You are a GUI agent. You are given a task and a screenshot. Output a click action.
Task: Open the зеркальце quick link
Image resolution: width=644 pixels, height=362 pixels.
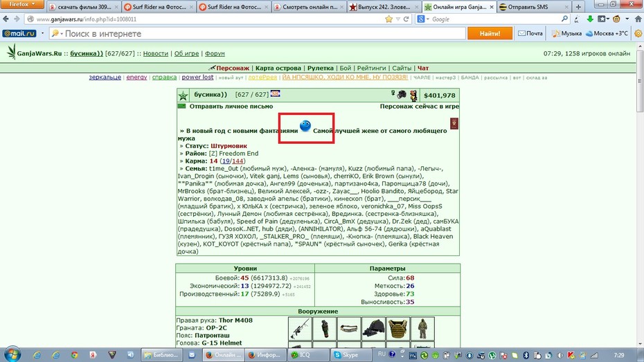pos(105,77)
